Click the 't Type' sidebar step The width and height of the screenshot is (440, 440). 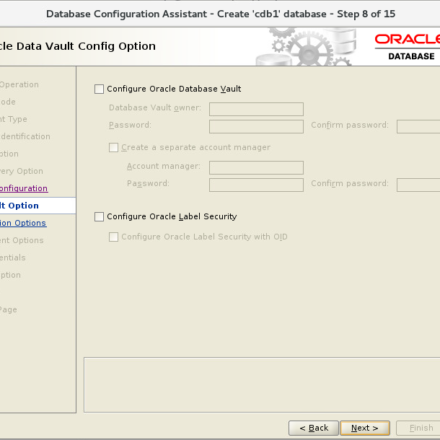point(14,119)
